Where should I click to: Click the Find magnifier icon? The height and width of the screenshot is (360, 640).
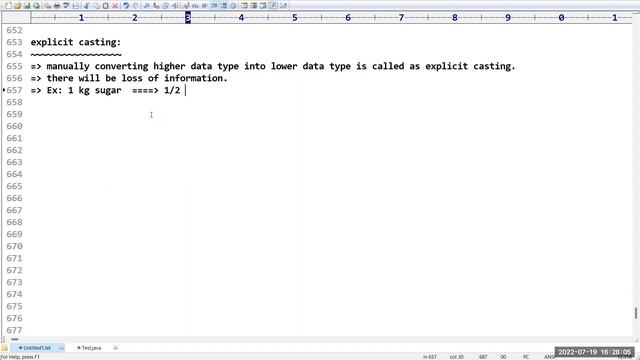147,6
